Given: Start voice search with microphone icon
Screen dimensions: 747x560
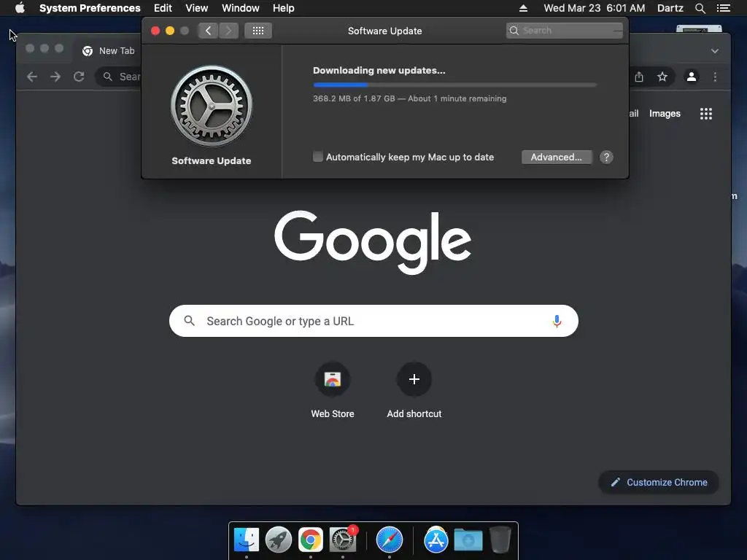Looking at the screenshot, I should click(x=557, y=321).
